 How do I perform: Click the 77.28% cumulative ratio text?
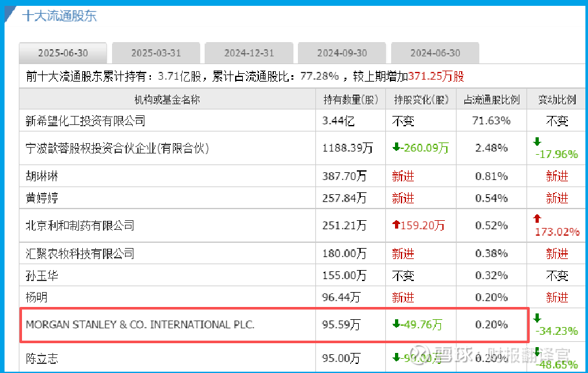coord(319,76)
